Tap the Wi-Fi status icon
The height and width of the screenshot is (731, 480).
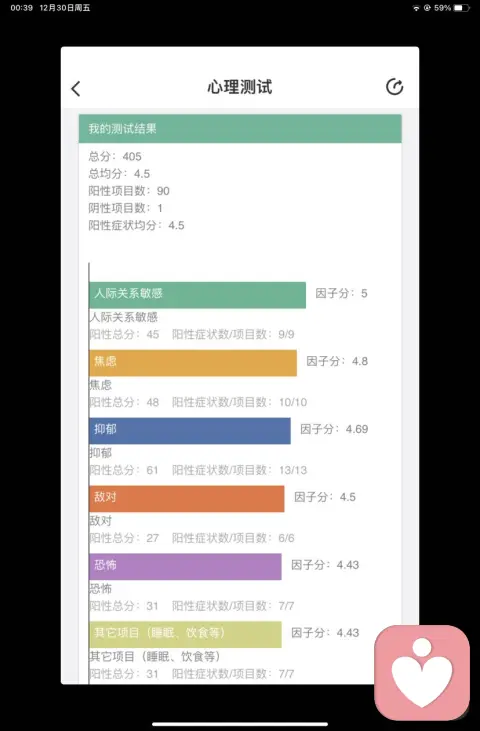(x=416, y=8)
